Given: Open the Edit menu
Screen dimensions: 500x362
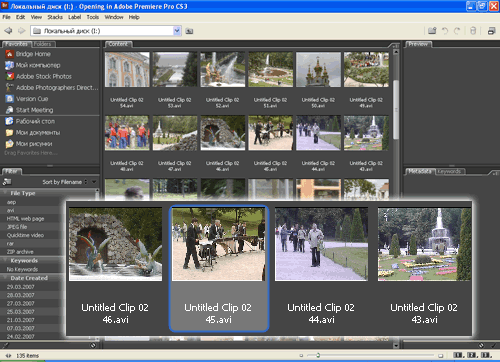Looking at the screenshot, I should (x=20, y=17).
